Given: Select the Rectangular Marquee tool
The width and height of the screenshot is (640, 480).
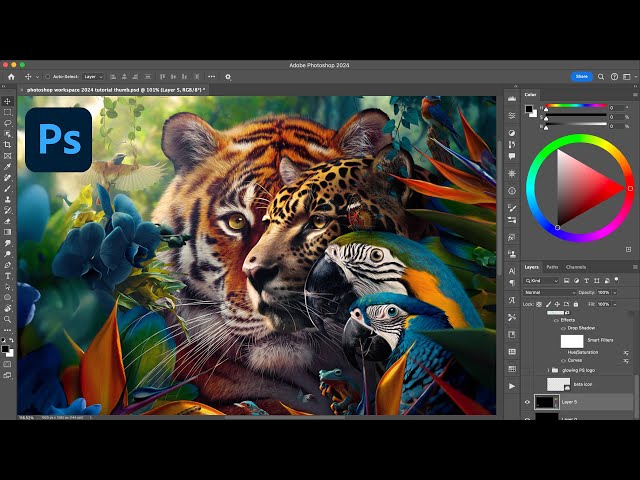Looking at the screenshot, I should click(x=8, y=112).
